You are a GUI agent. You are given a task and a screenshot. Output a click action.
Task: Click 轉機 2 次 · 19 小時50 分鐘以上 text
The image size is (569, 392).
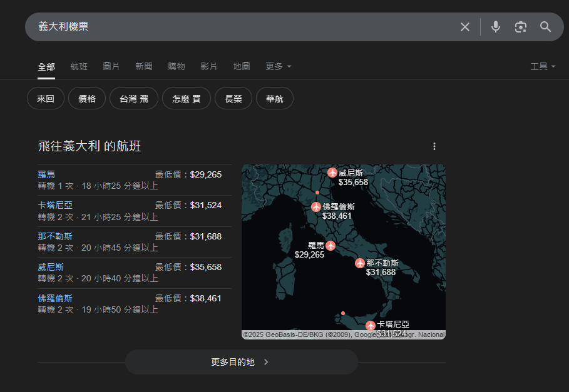tap(98, 309)
